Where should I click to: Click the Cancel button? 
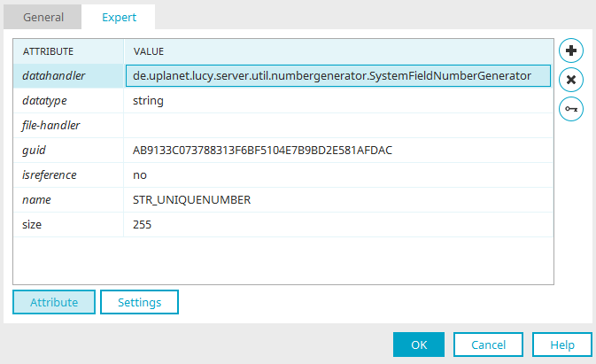point(489,345)
